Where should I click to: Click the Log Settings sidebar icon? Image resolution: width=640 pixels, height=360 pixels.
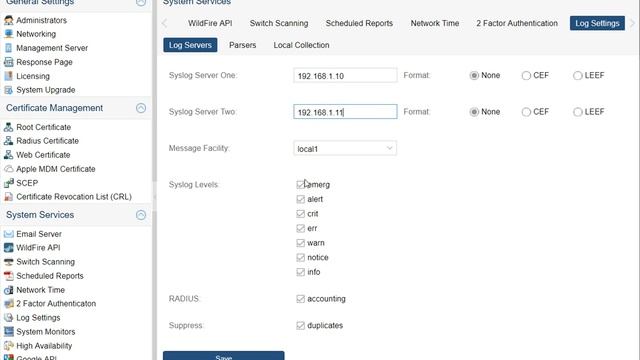tap(9, 318)
